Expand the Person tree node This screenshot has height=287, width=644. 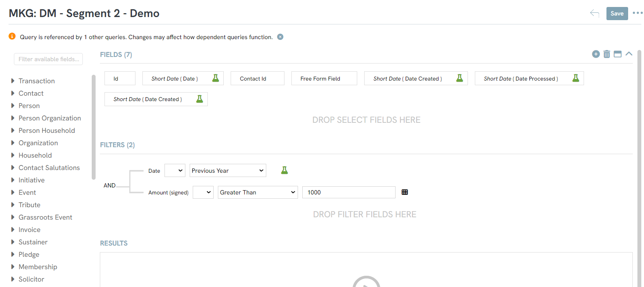coord(13,106)
